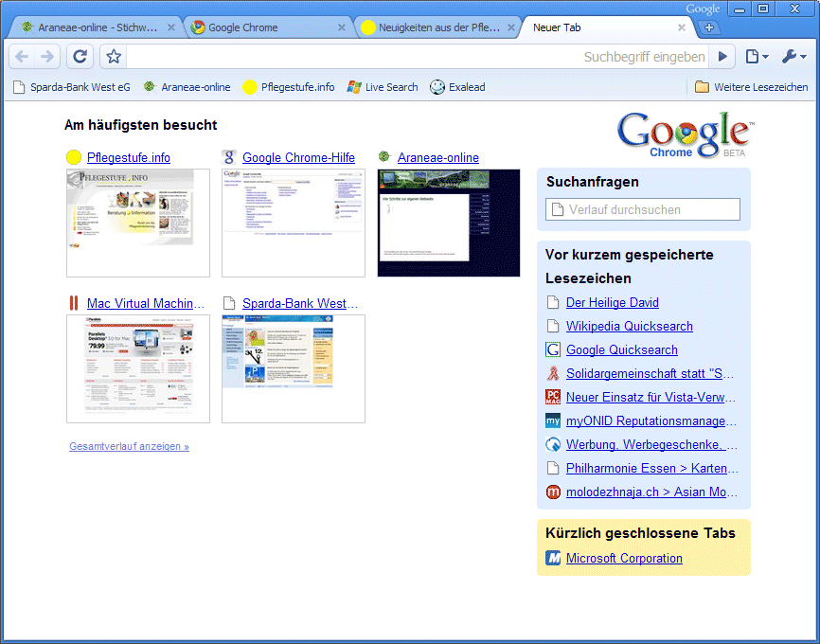
Task: Open the Neuer Einsatz für Vista bookmark
Action: point(651,397)
